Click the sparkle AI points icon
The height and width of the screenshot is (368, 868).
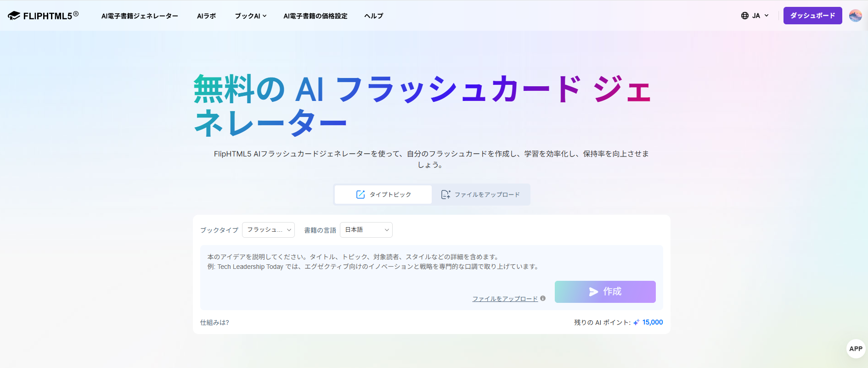click(636, 323)
